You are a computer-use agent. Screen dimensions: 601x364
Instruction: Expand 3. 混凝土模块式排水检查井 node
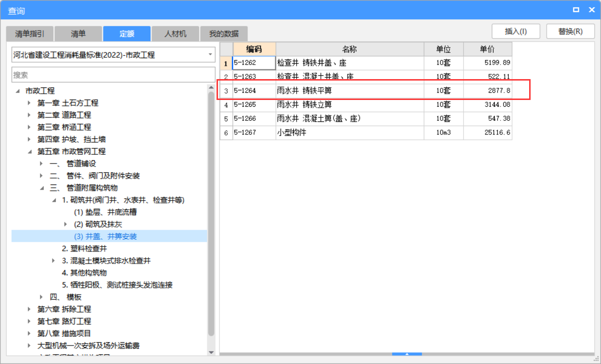tap(53, 261)
